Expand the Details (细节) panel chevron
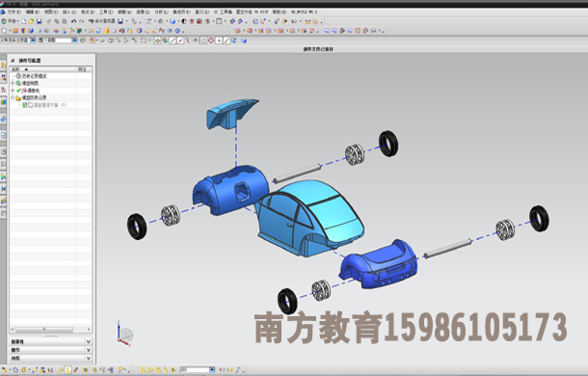This screenshot has width=588, height=376. [x=88, y=350]
